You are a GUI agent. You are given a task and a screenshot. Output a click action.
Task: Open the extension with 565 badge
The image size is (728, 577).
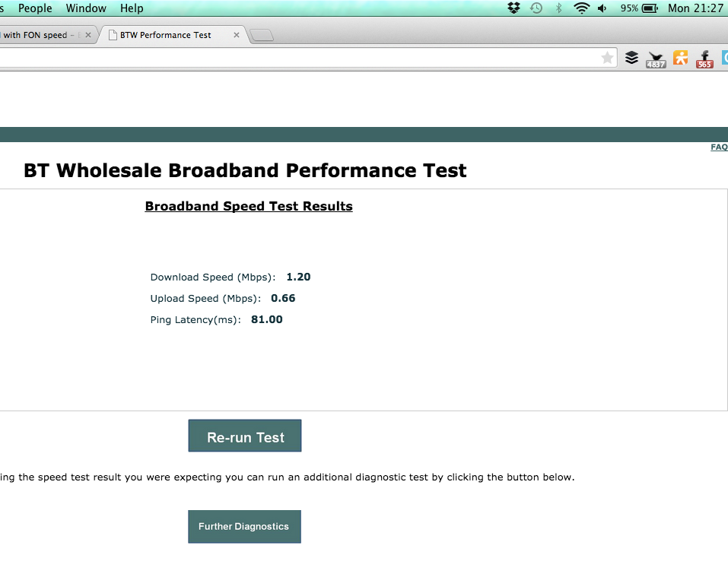704,59
